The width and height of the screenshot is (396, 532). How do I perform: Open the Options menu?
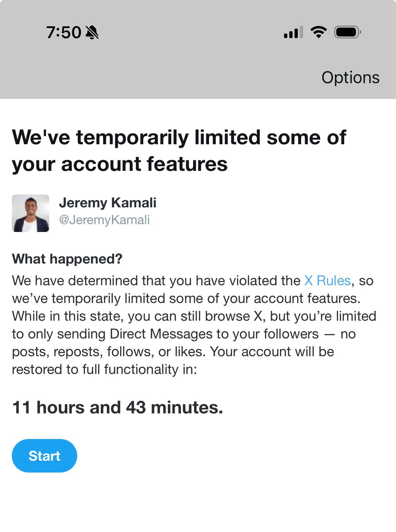(350, 78)
